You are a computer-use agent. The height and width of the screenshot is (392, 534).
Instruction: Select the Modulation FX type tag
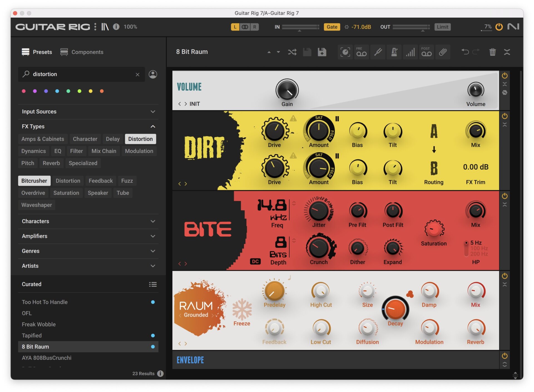139,151
